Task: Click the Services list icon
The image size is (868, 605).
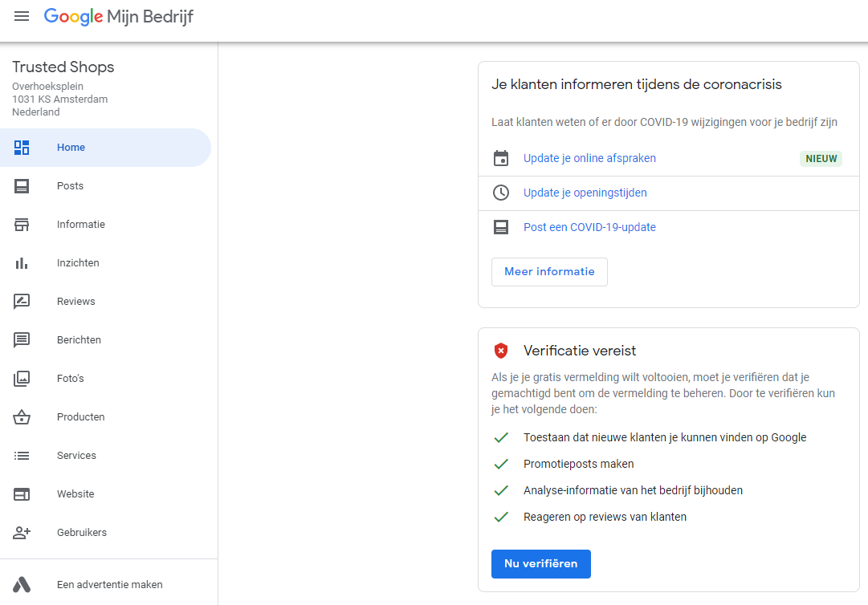Action: [22, 456]
